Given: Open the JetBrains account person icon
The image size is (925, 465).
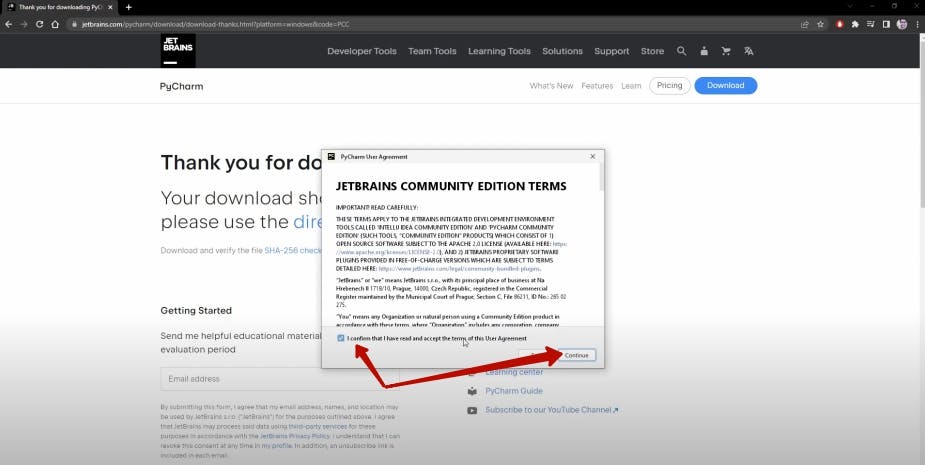Looking at the screenshot, I should point(704,51).
